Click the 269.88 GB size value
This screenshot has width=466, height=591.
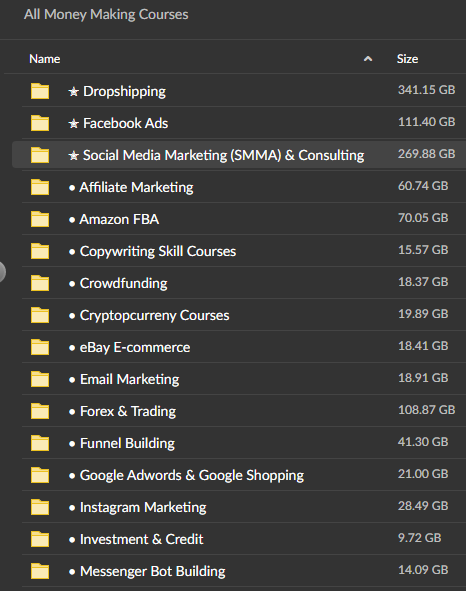pos(426,154)
